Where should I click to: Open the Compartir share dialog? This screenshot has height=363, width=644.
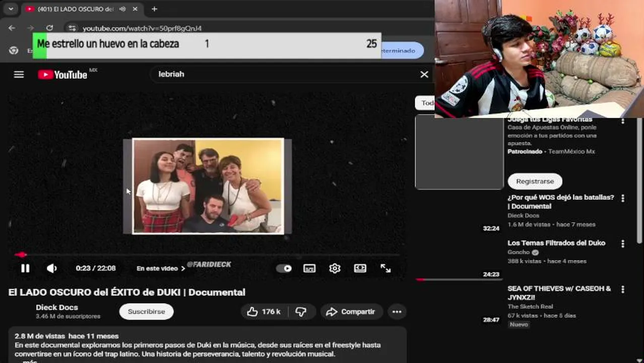pos(351,312)
